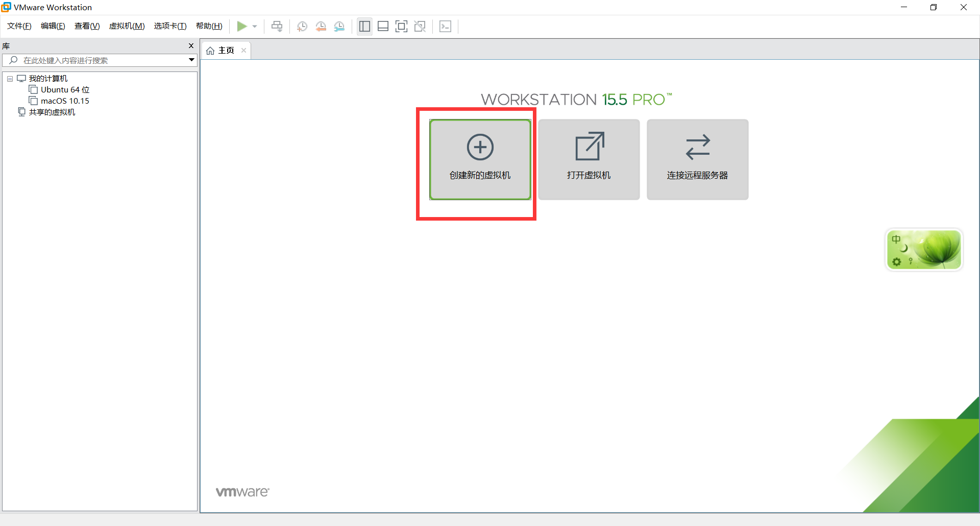The height and width of the screenshot is (526, 980).
Task: Click the revert to snapshot icon
Action: pos(321,26)
